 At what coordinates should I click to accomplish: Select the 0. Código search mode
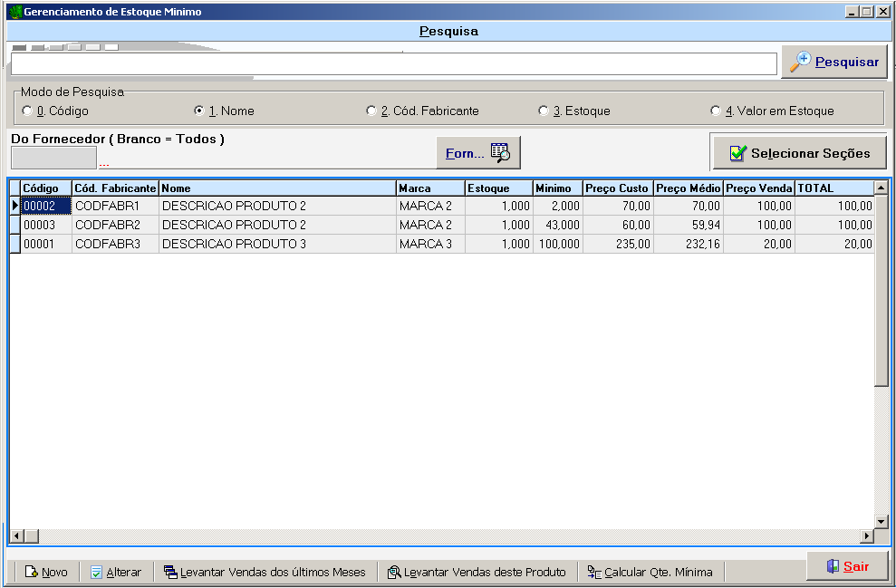tap(27, 111)
